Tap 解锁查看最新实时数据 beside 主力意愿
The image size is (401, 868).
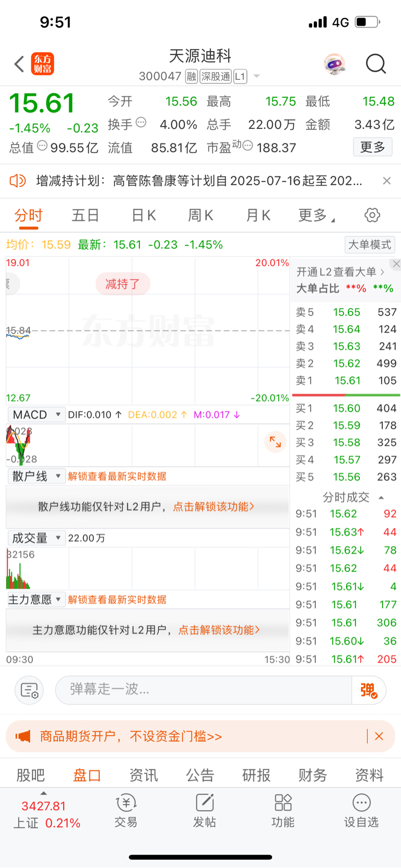pyautogui.click(x=117, y=599)
